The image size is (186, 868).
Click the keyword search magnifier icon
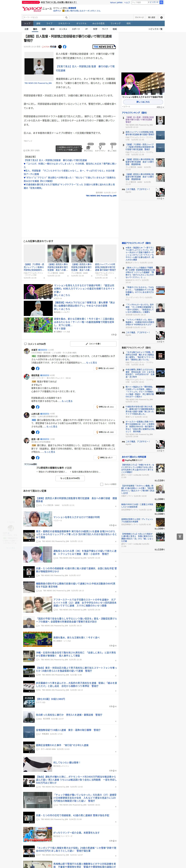(x=66, y=18)
